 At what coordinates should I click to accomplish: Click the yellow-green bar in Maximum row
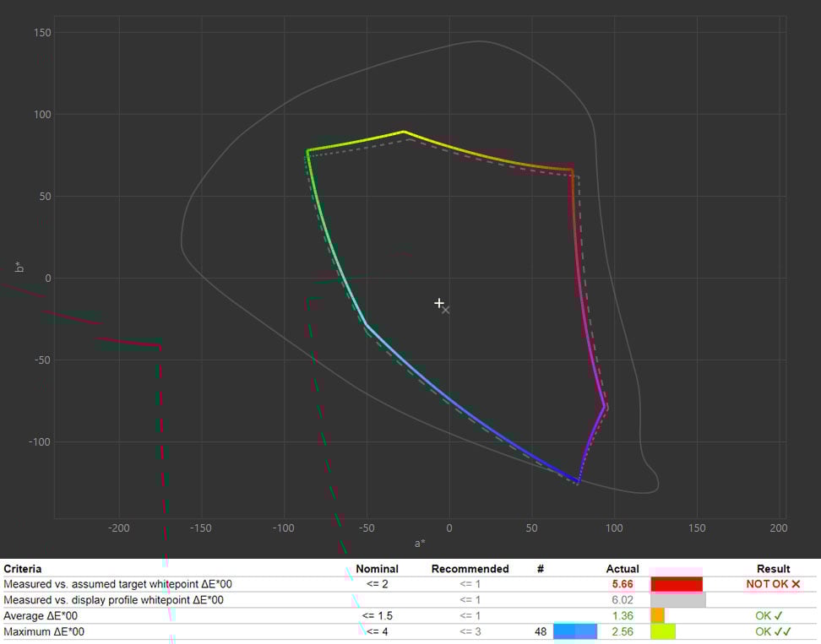[x=662, y=631]
